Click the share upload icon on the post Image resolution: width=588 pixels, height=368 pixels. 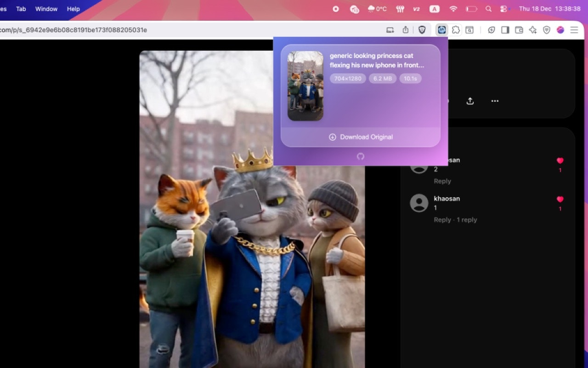(470, 101)
